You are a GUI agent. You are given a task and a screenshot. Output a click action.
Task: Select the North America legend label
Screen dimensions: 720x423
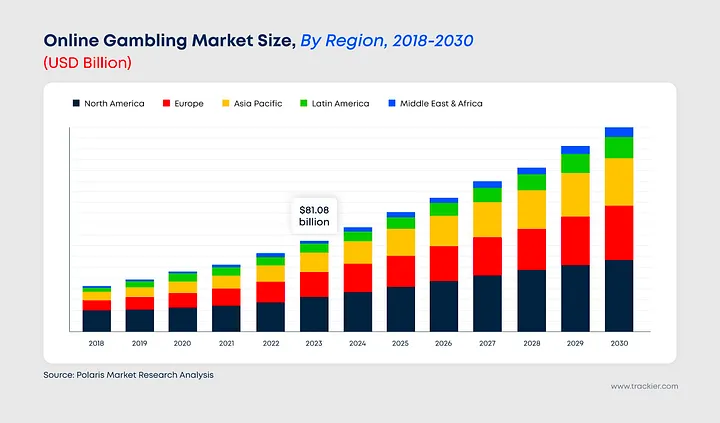pos(114,103)
